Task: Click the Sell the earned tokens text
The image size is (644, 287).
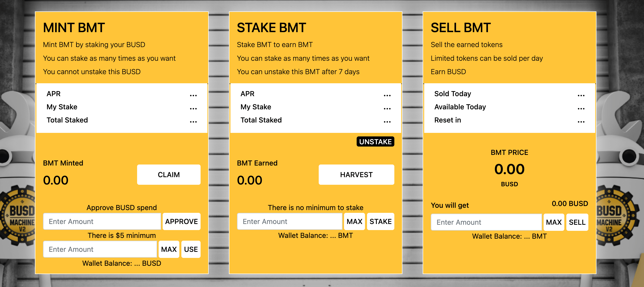Action: 466,45
